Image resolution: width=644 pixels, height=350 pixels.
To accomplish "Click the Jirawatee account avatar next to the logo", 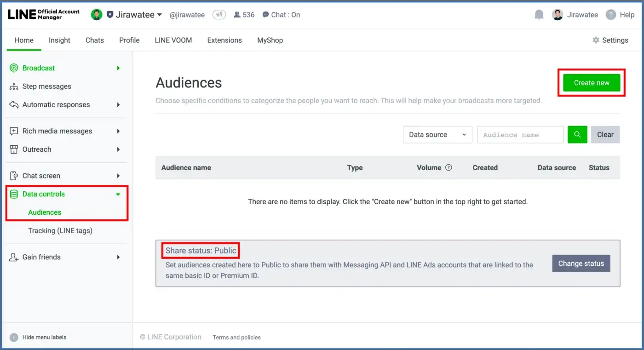I will click(97, 15).
